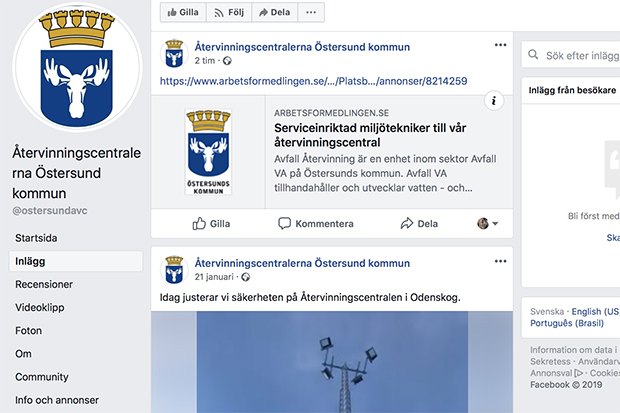Open Community in the sidebar
The width and height of the screenshot is (620, 413).
[x=42, y=377]
